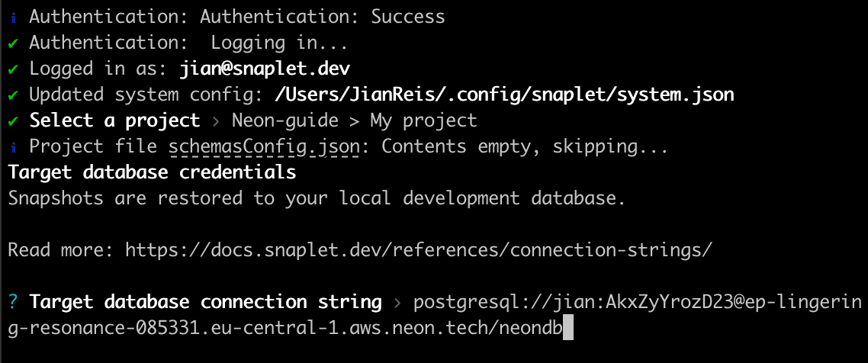Click the Target database credentials heading
This screenshot has height=363, width=868.
coord(152,172)
